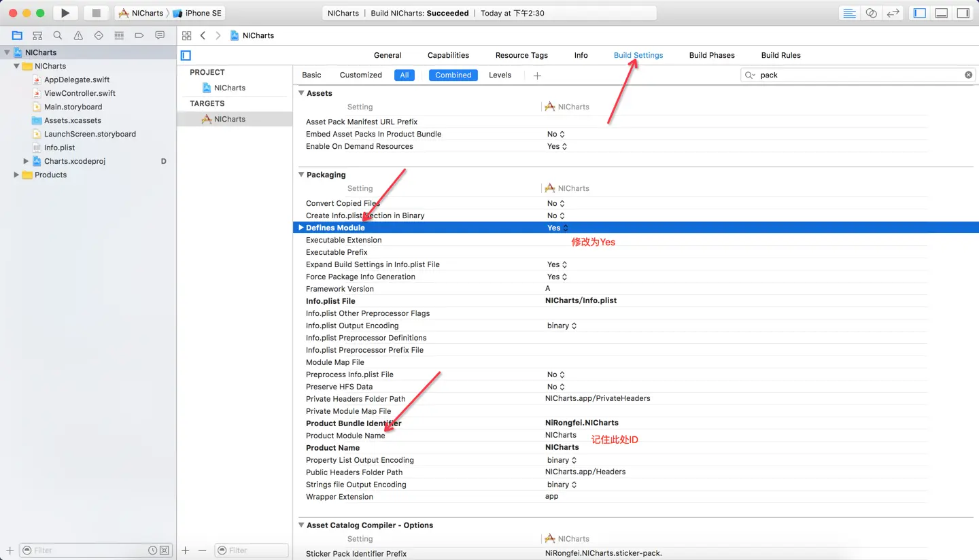Viewport: 979px width, 560px height.
Task: Select ViewController.swift file
Action: point(80,93)
